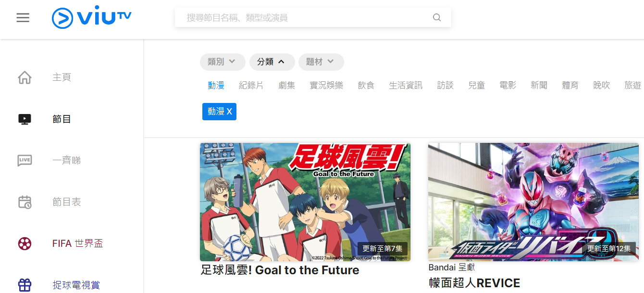Expand the 題材 dropdown

tap(321, 62)
